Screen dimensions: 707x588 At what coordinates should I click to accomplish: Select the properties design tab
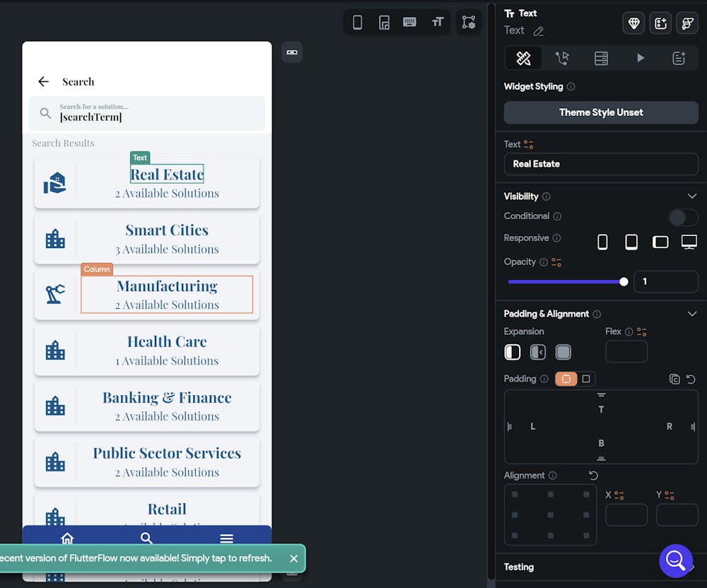click(x=523, y=58)
